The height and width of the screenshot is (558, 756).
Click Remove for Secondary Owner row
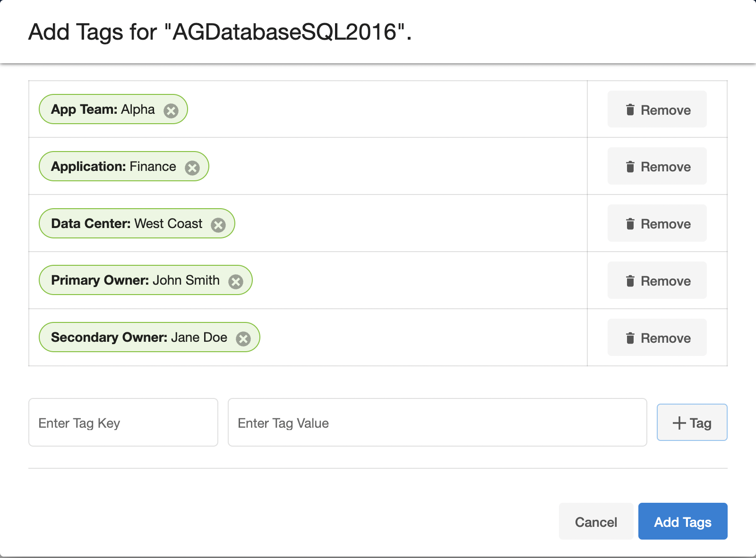657,338
